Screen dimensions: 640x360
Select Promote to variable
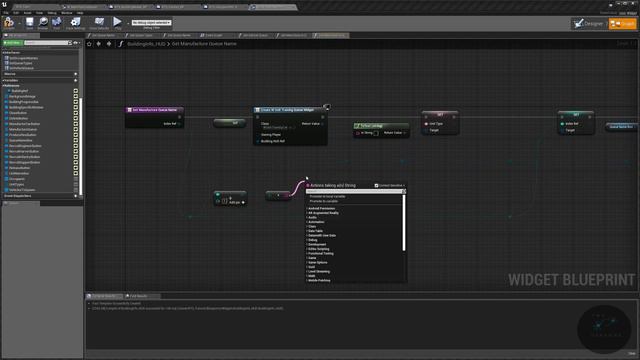324,201
